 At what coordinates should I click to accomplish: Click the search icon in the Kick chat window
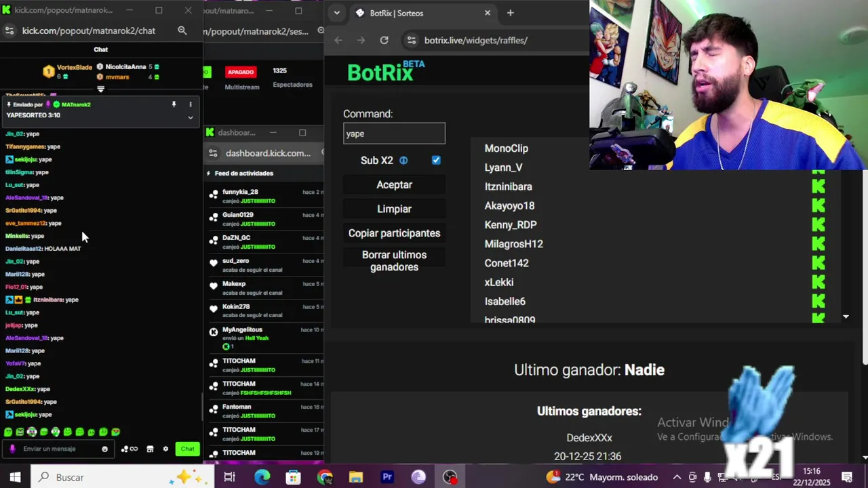182,30
